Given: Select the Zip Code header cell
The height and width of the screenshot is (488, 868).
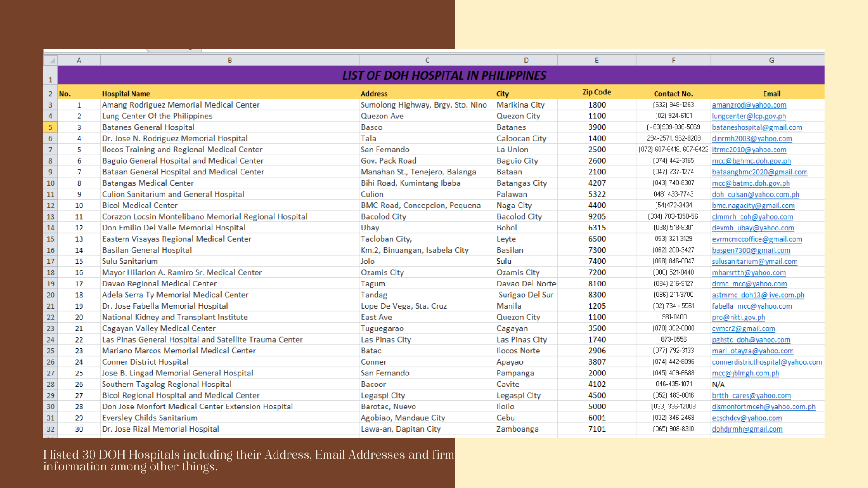Looking at the screenshot, I should click(596, 92).
